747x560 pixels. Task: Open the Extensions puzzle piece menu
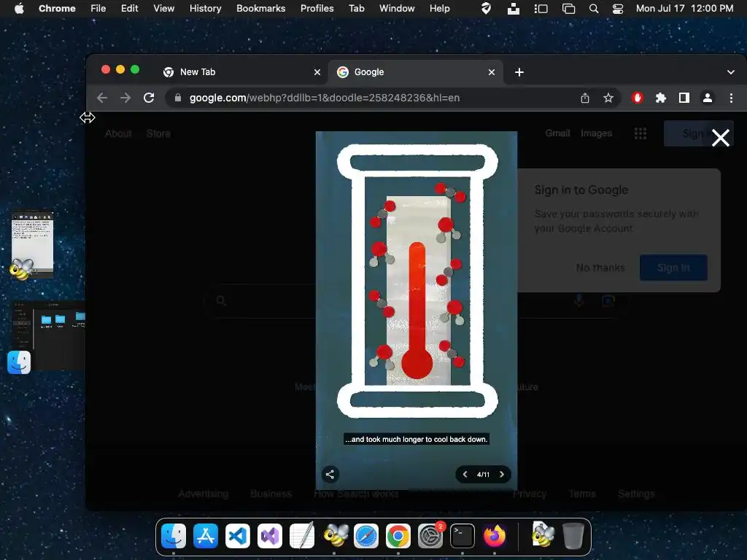(661, 98)
